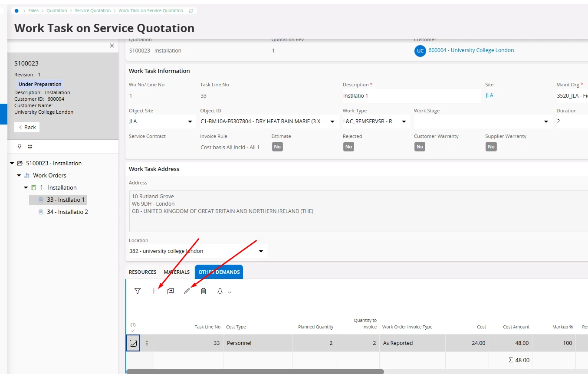This screenshot has height=374, width=588.
Task: Collapse the S100023 - Installation tree node
Action: 12,164
